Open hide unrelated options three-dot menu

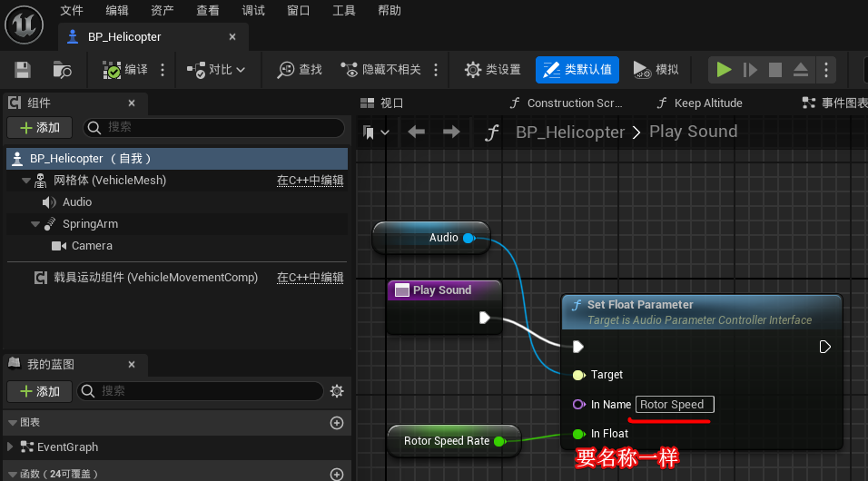coord(436,70)
